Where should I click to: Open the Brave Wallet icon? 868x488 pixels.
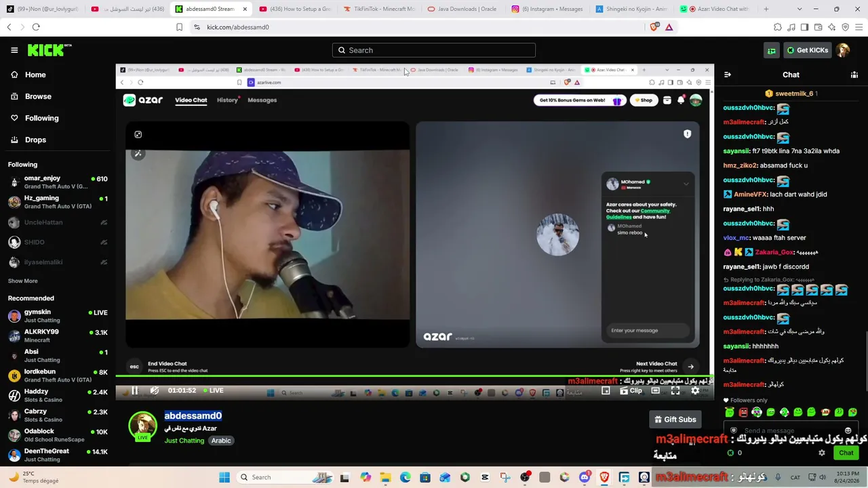click(x=818, y=27)
